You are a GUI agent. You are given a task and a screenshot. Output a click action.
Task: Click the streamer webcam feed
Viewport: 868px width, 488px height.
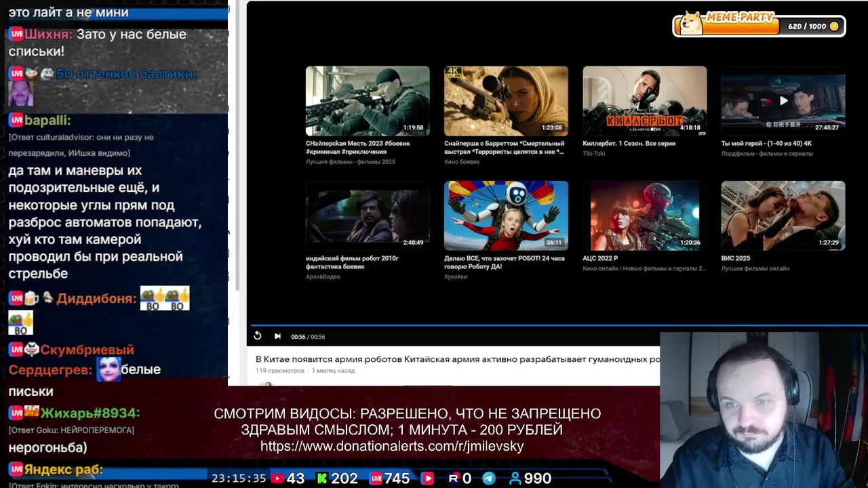(x=764, y=409)
